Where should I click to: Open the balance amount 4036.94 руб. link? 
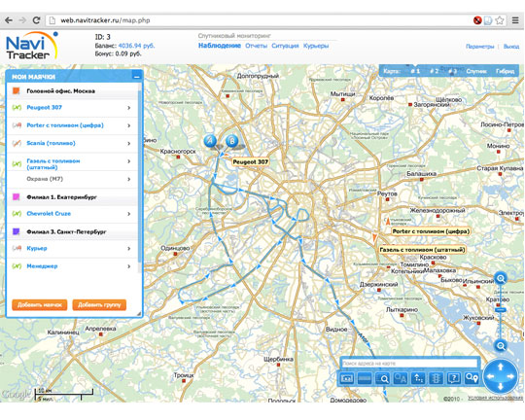(x=137, y=46)
